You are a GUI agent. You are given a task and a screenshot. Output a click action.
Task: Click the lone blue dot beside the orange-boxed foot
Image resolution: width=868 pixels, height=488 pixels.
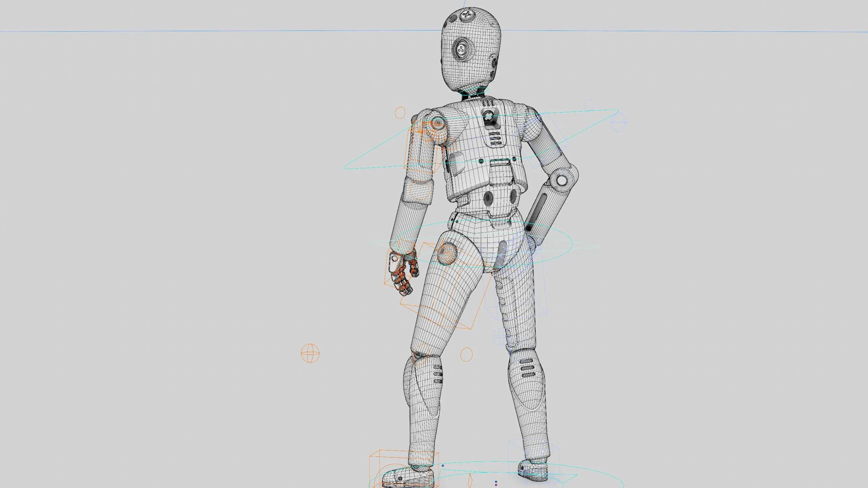(442, 466)
